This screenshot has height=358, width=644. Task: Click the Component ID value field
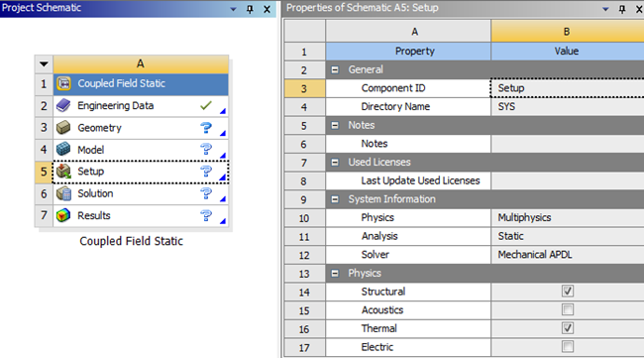[x=567, y=88]
